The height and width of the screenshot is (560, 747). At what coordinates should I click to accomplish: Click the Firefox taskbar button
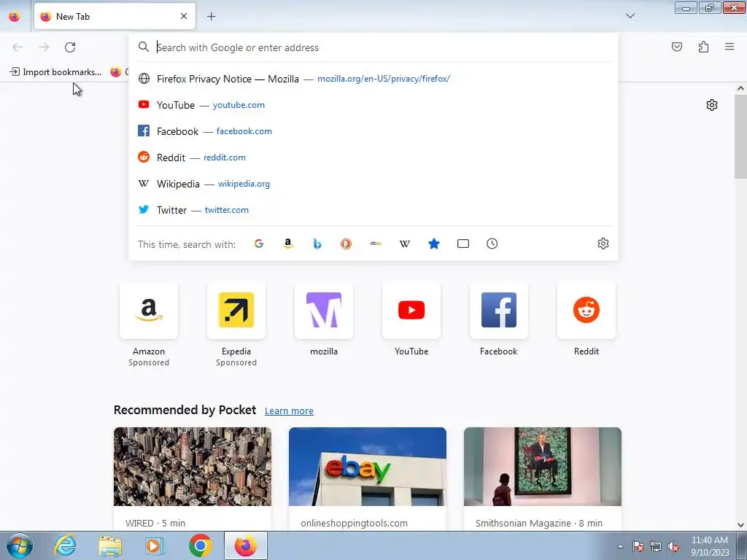[245, 545]
